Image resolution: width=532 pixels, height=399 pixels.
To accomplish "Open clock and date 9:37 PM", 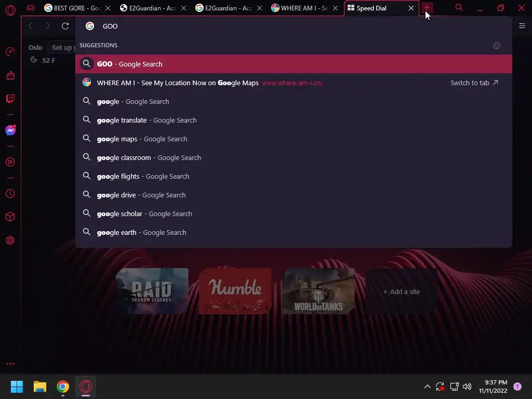I will pyautogui.click(x=493, y=387).
